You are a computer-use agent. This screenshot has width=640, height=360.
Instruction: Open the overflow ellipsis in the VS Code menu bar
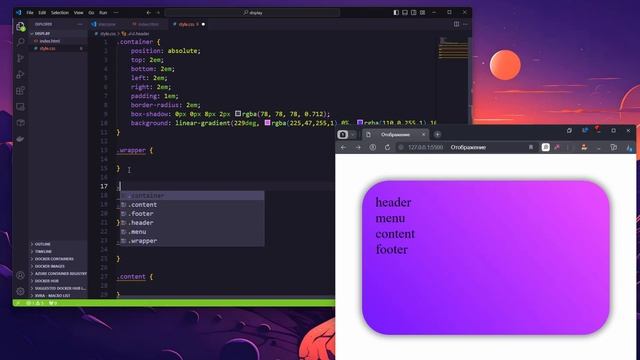tap(116, 13)
